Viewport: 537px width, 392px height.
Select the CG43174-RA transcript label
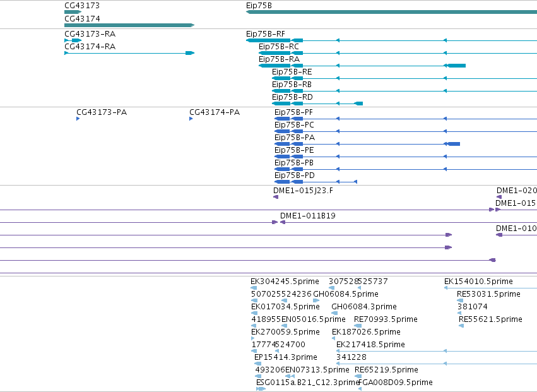[x=90, y=47]
